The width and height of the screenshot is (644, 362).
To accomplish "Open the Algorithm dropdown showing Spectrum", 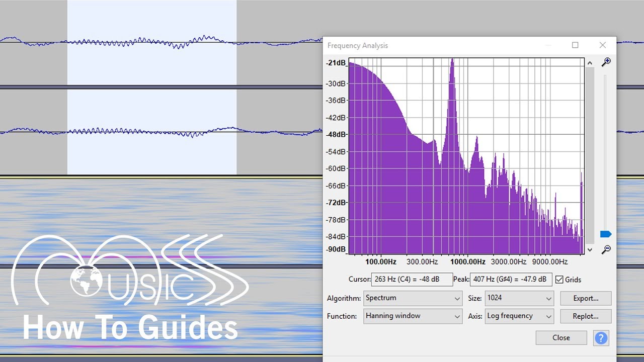I will coord(413,298).
